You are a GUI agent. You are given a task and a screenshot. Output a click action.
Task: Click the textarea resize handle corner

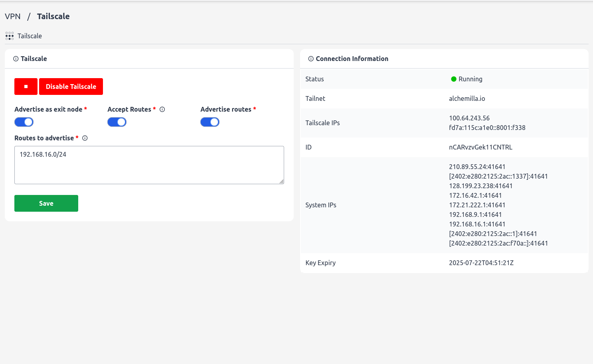point(282,182)
